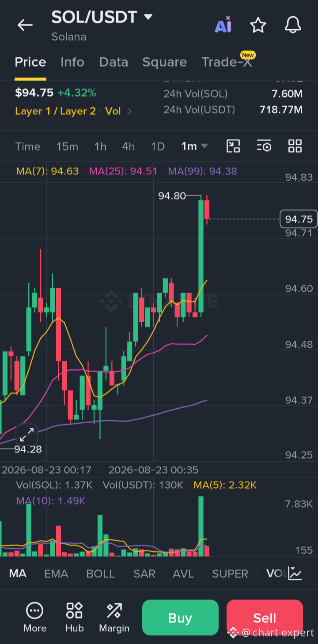Open chart settings icon

click(264, 146)
